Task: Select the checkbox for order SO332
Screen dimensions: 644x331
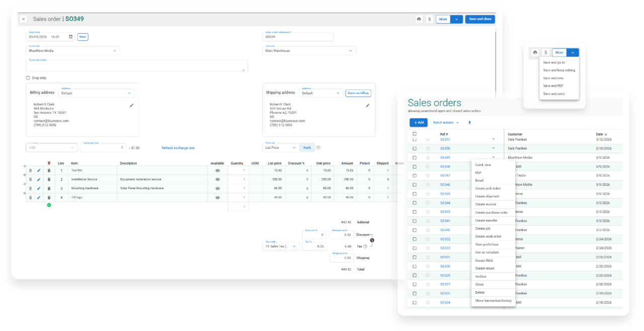Action: (x=415, y=239)
